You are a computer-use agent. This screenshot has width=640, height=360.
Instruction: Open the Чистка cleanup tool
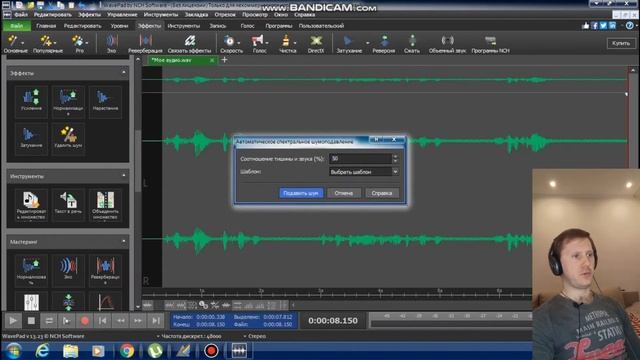click(x=287, y=44)
